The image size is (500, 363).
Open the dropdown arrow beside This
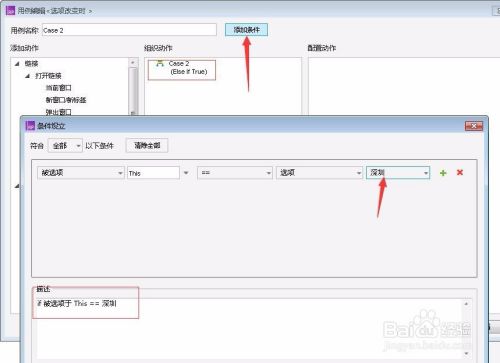coord(186,173)
